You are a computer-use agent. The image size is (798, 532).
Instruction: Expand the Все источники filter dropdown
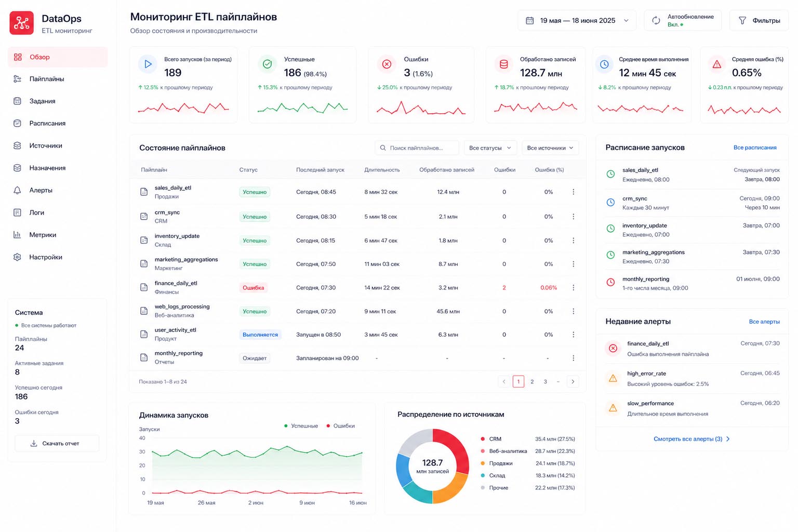click(x=550, y=148)
